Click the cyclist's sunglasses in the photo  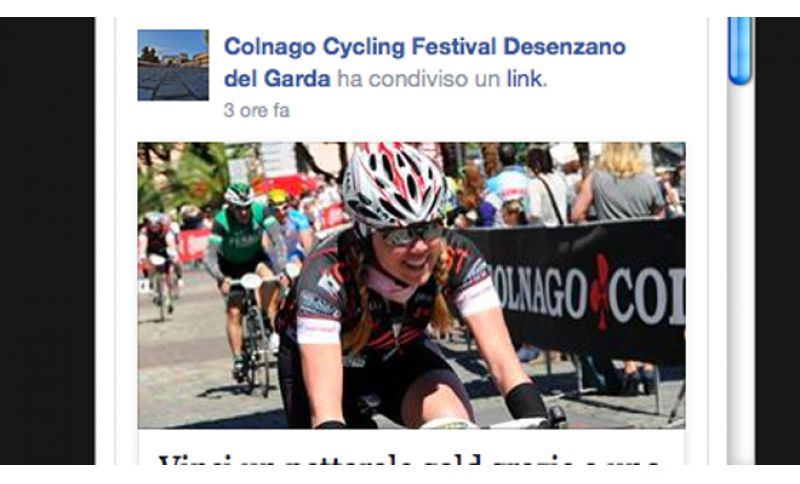tap(411, 233)
